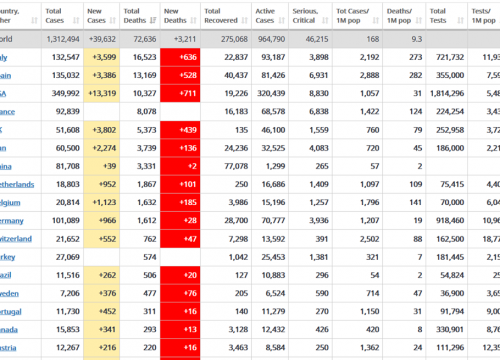The image size is (500, 360).
Task: Click Serious, Critical column sort arrows
Action: 325,21
